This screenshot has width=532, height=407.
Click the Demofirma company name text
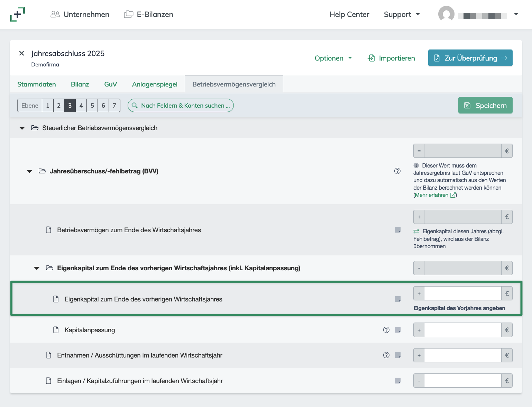[x=45, y=65]
